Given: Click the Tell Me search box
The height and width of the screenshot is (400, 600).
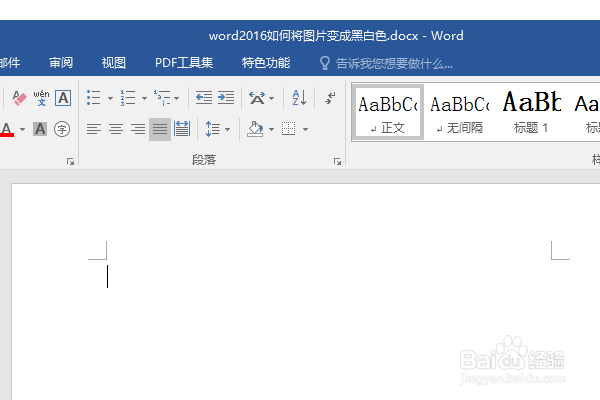Looking at the screenshot, I should [394, 64].
